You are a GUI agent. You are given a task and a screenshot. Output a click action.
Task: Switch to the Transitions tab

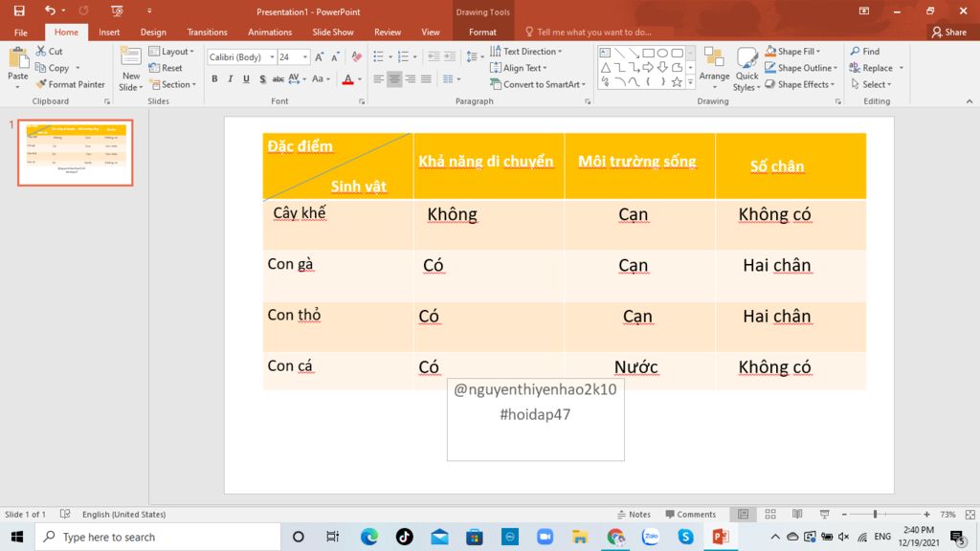(x=207, y=32)
